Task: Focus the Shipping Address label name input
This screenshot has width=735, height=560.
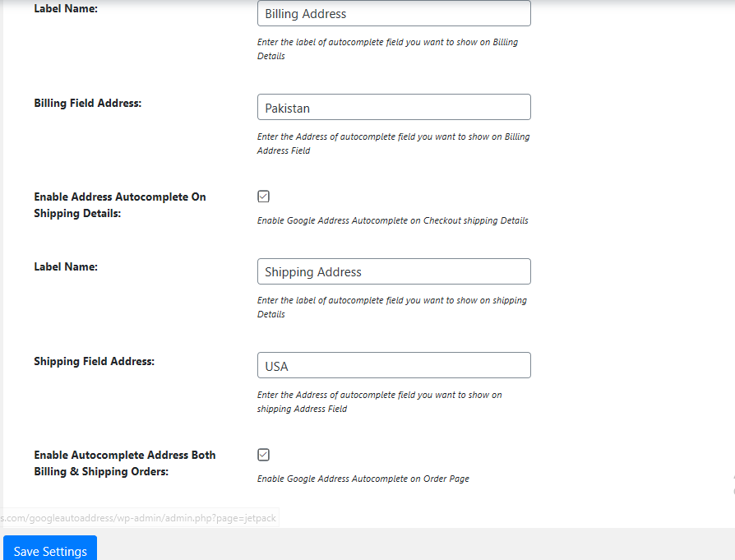Action: [393, 271]
